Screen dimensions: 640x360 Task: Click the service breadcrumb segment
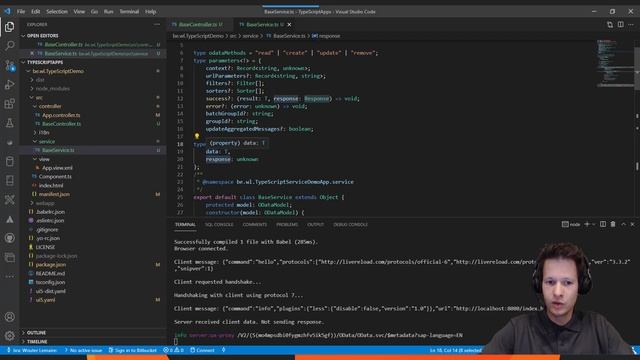coord(250,36)
